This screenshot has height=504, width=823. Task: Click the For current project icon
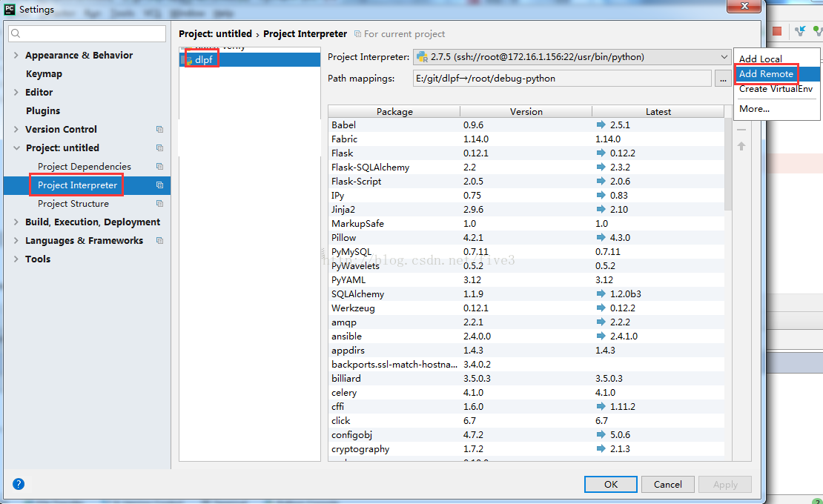(x=357, y=34)
